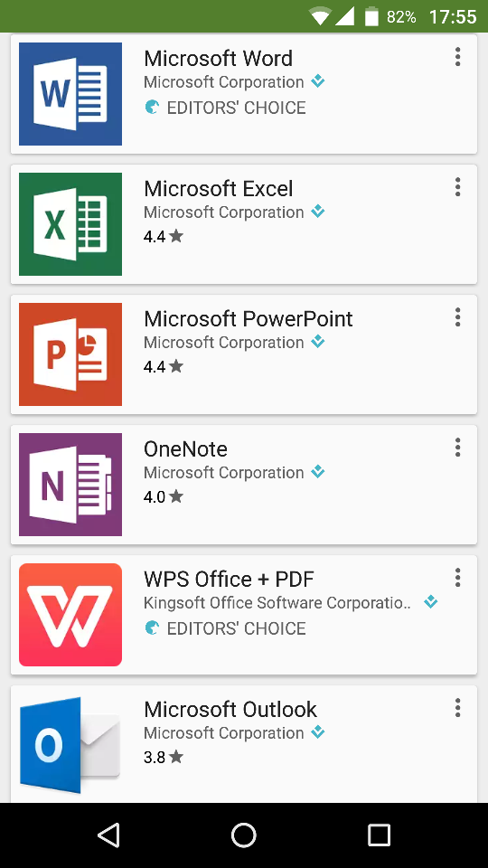488x868 pixels.
Task: Tap the Android home circle button
Action: click(x=243, y=835)
